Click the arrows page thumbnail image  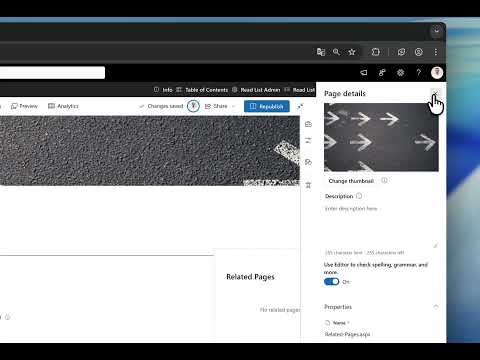381,137
